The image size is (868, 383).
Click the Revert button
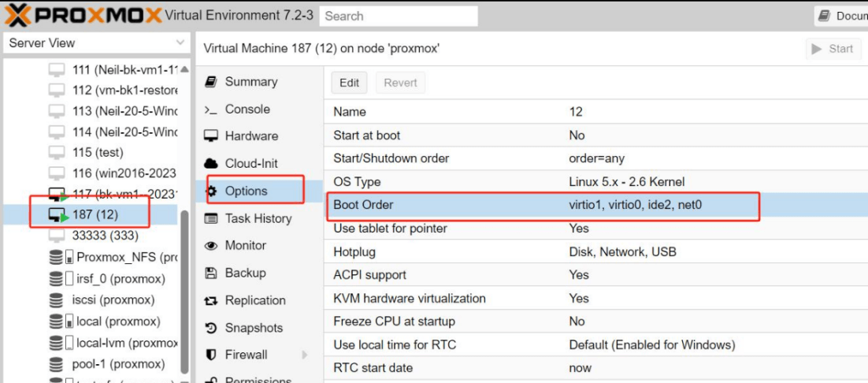tap(400, 83)
